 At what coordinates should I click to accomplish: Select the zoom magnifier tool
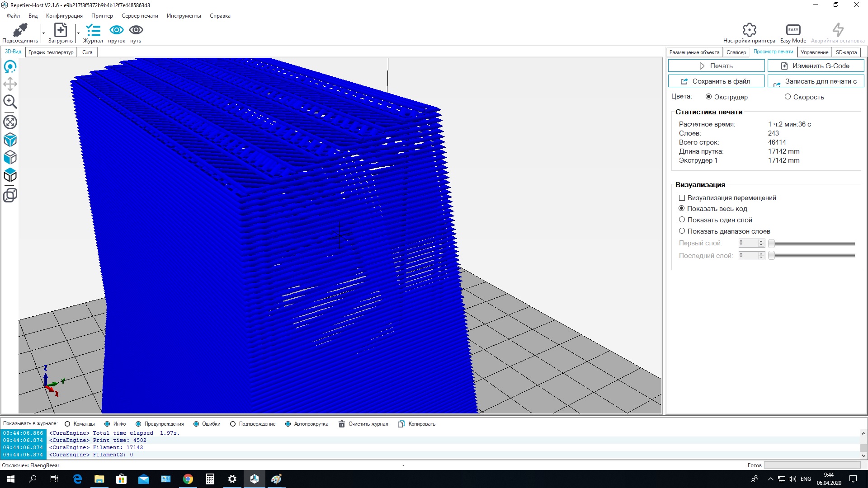pyautogui.click(x=10, y=102)
